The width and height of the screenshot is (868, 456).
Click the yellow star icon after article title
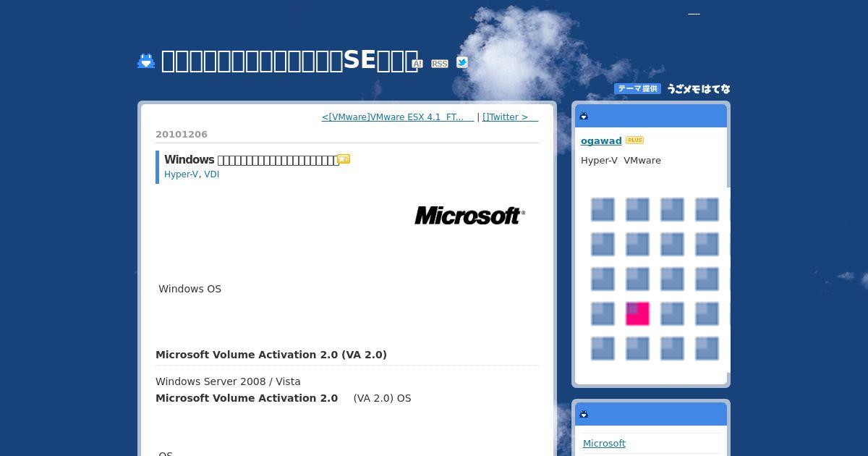(x=344, y=159)
